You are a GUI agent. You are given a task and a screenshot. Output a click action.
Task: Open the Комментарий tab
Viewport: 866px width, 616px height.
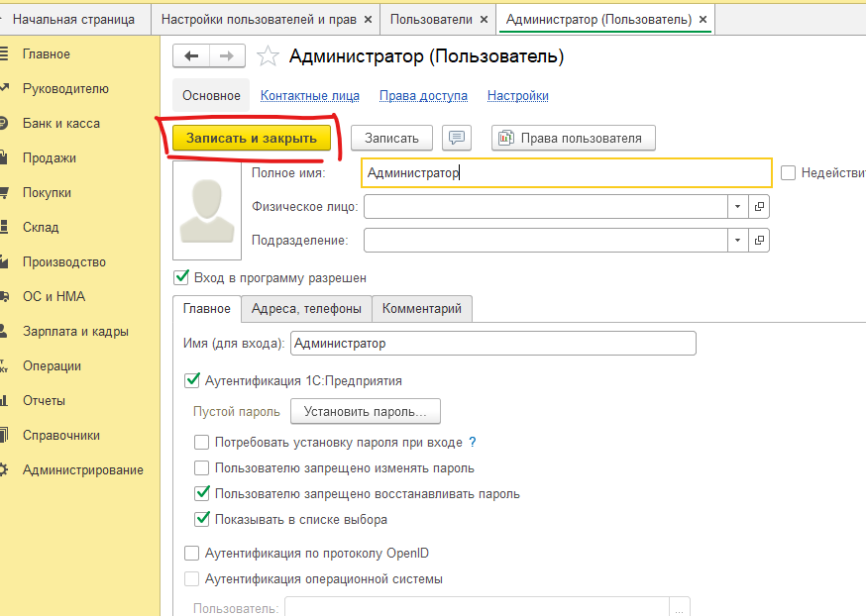pos(422,309)
